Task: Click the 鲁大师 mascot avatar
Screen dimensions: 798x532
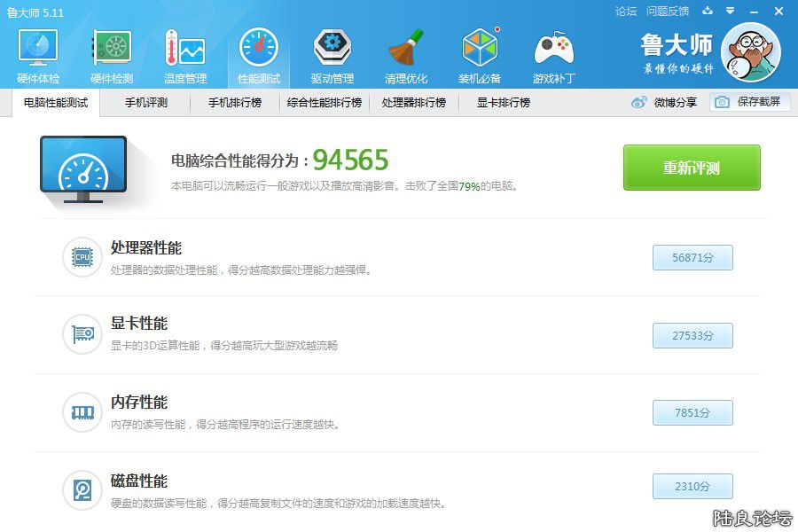Action: tap(750, 51)
